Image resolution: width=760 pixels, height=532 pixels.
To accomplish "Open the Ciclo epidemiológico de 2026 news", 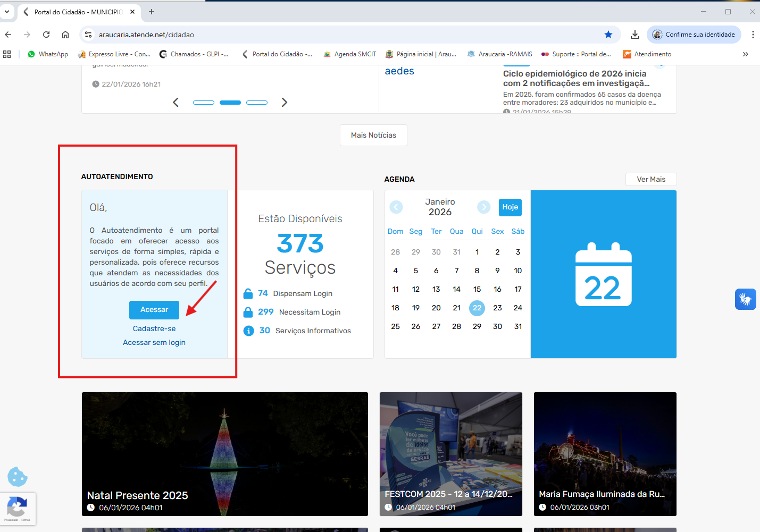I will tap(577, 78).
